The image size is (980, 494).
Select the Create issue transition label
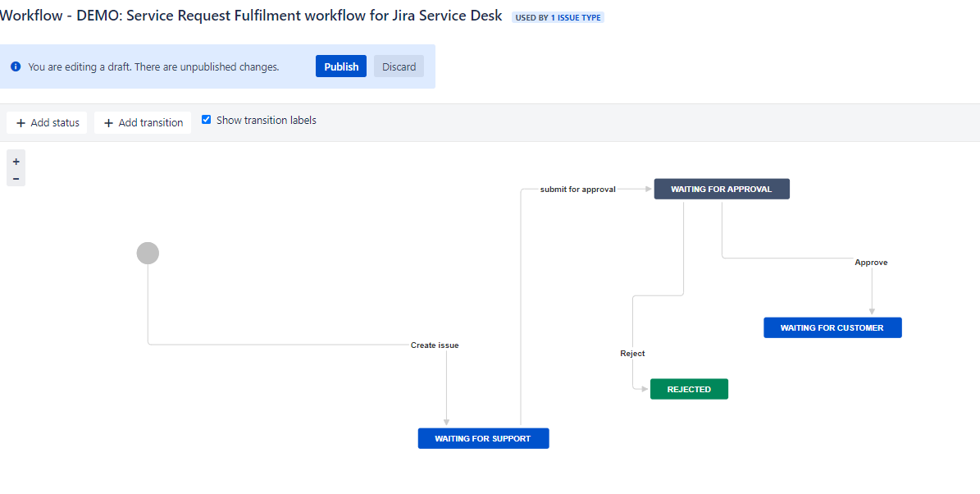coord(435,345)
